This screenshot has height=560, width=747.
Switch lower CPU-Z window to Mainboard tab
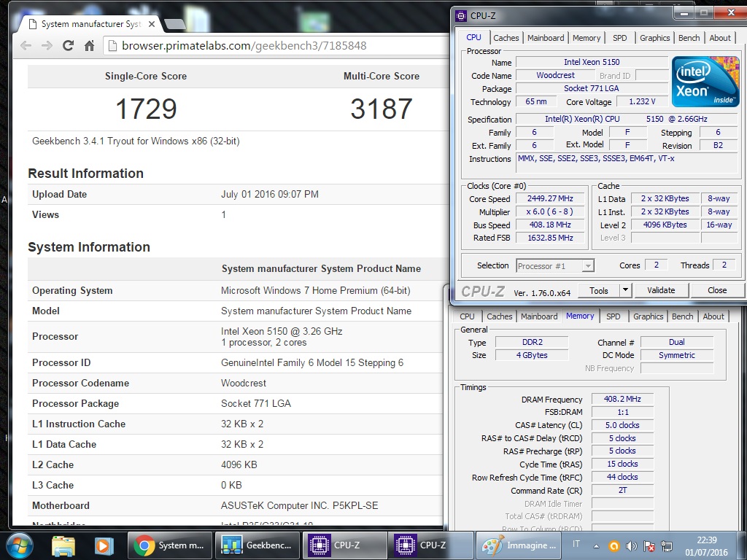(539, 316)
